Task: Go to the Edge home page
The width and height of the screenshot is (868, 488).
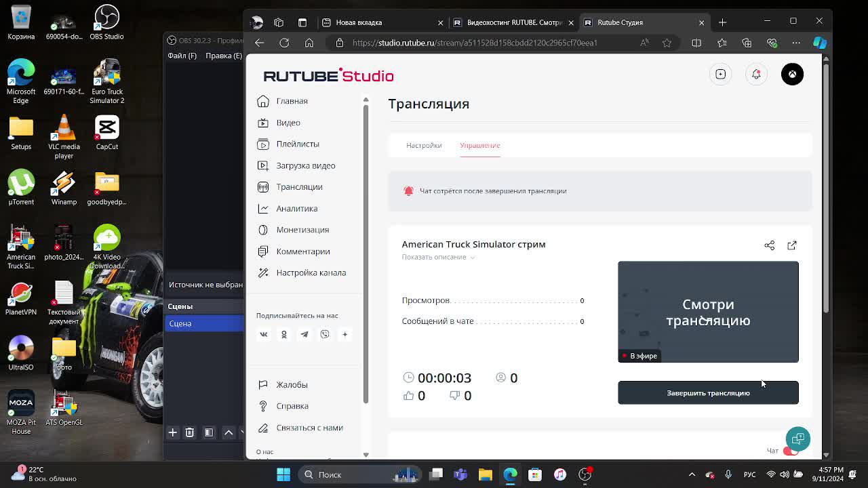Action: click(x=309, y=43)
